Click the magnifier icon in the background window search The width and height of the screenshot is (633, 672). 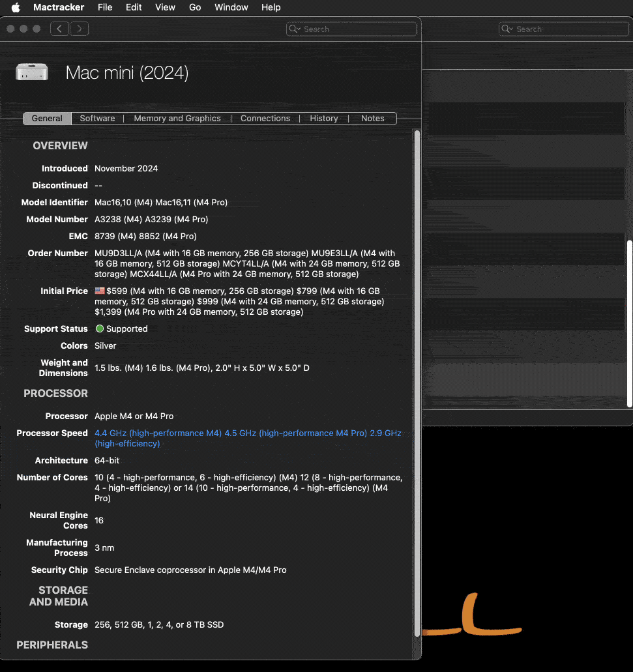coord(507,29)
